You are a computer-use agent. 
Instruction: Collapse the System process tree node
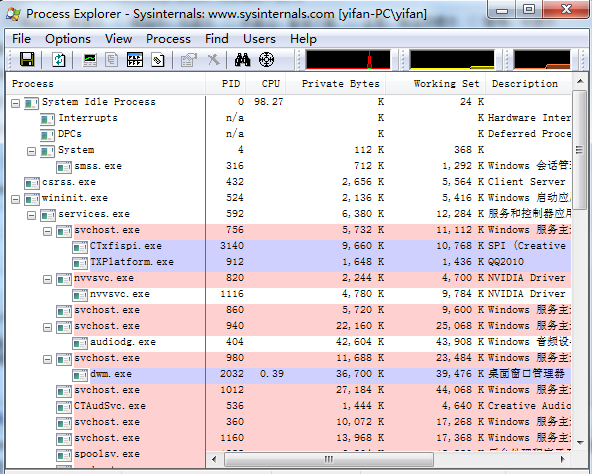32,151
